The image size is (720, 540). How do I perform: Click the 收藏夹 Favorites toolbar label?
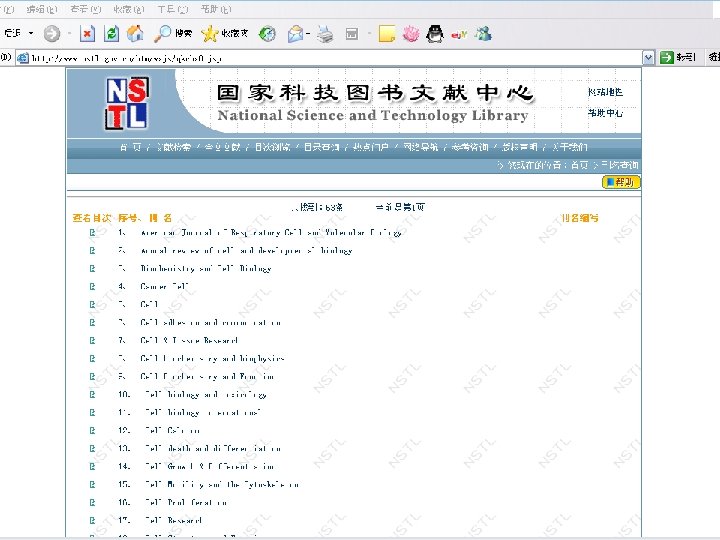pyautogui.click(x=235, y=33)
